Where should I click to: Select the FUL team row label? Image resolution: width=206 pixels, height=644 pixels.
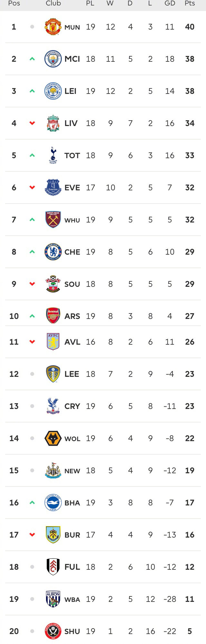click(72, 567)
